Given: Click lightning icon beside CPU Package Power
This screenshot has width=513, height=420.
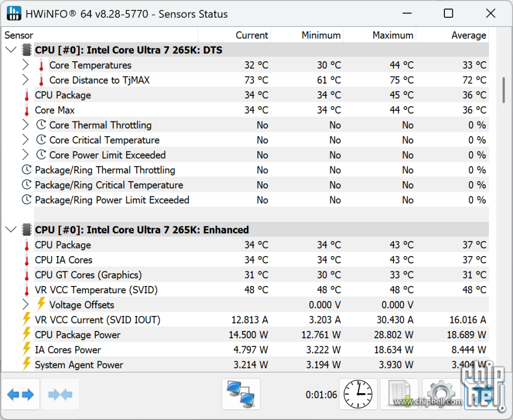Looking at the screenshot, I should pyautogui.click(x=27, y=334).
